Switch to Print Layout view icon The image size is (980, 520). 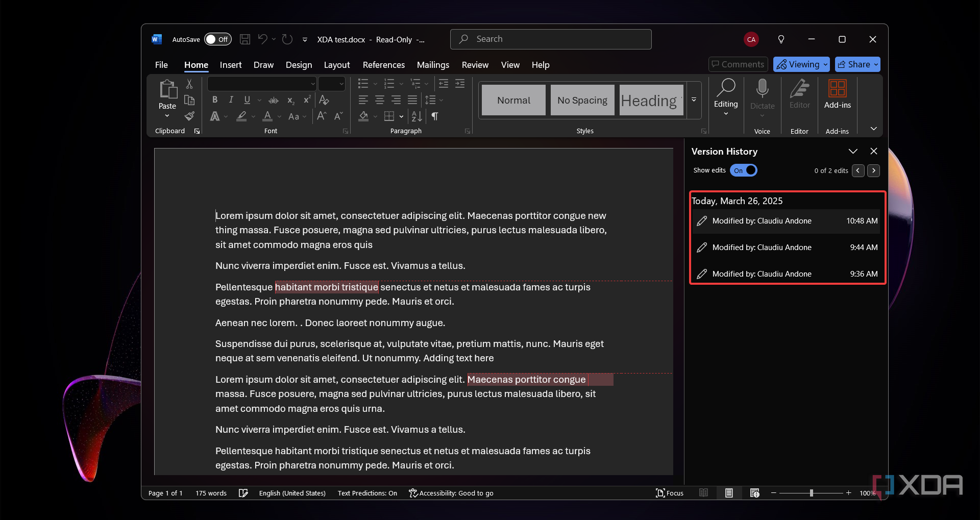coord(729,493)
